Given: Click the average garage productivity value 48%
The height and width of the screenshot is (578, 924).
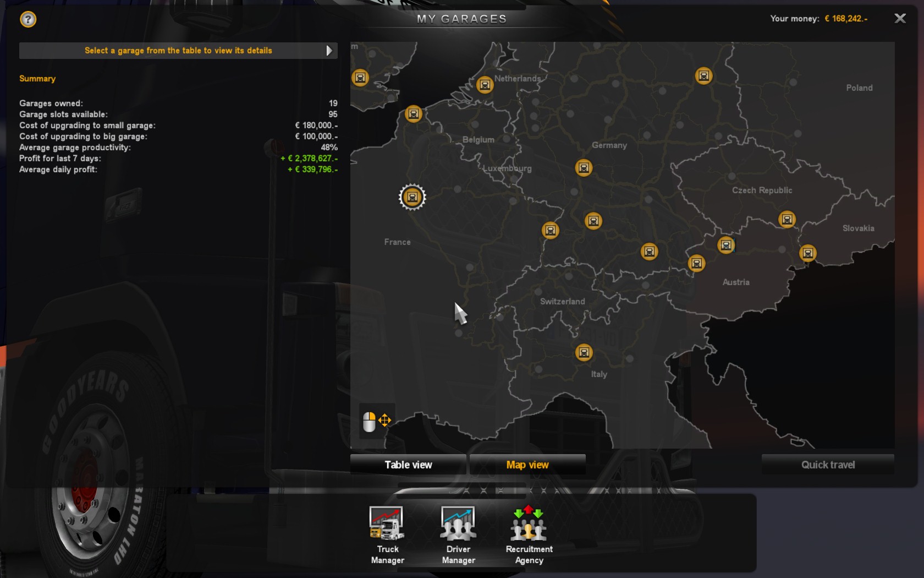Looking at the screenshot, I should (329, 148).
